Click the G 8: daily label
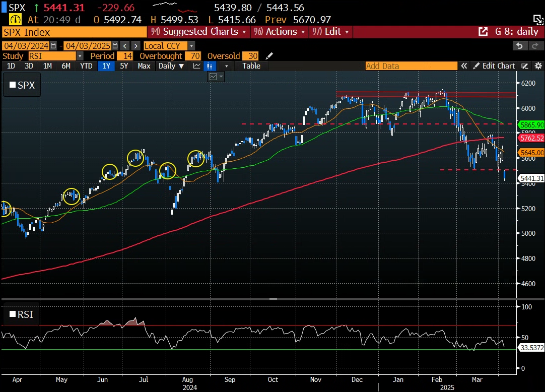This screenshot has width=545, height=392. pos(516,32)
